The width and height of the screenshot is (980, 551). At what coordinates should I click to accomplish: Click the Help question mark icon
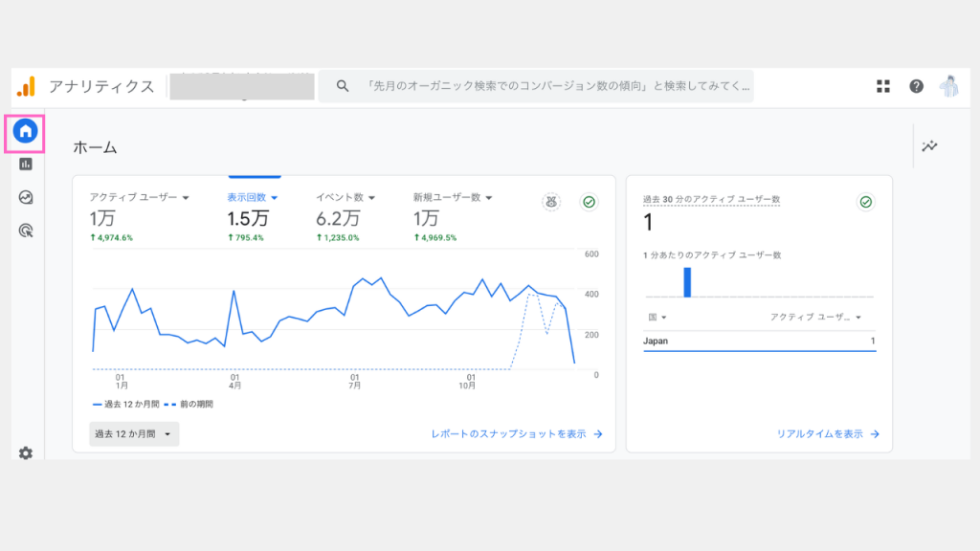[916, 86]
